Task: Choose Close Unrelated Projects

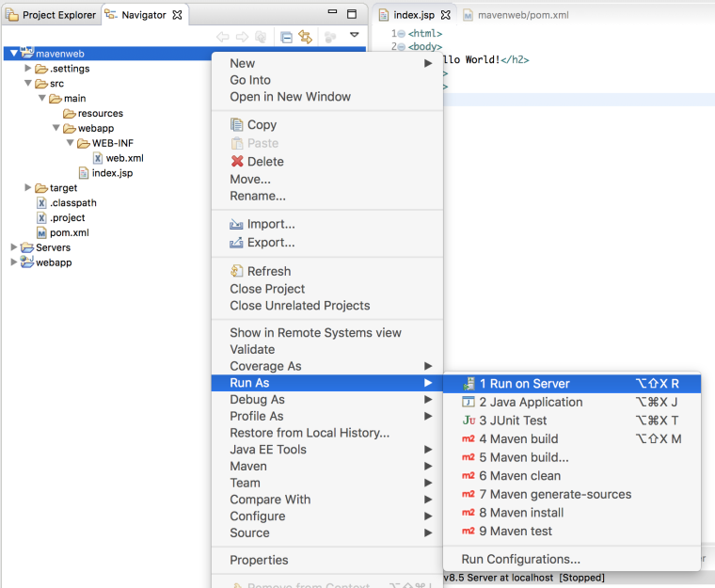Action: coord(327,305)
